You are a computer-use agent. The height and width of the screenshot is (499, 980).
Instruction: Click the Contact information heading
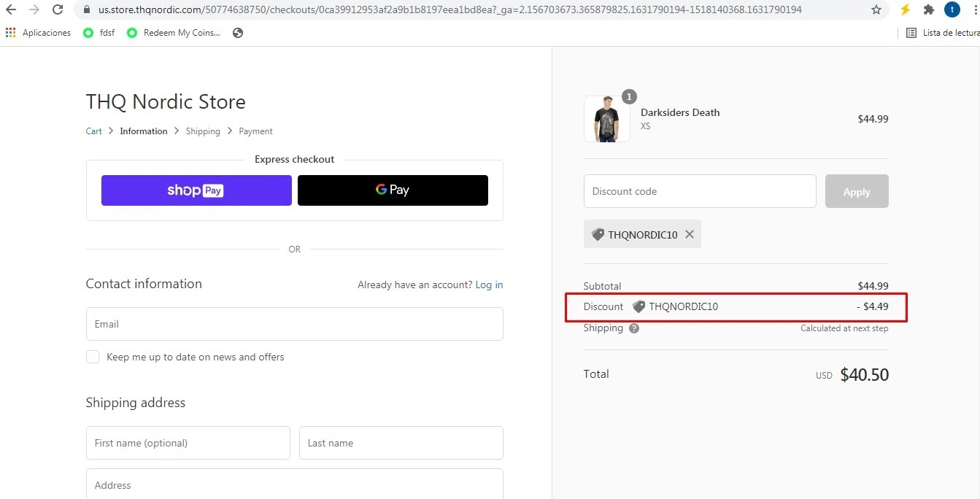coord(144,284)
